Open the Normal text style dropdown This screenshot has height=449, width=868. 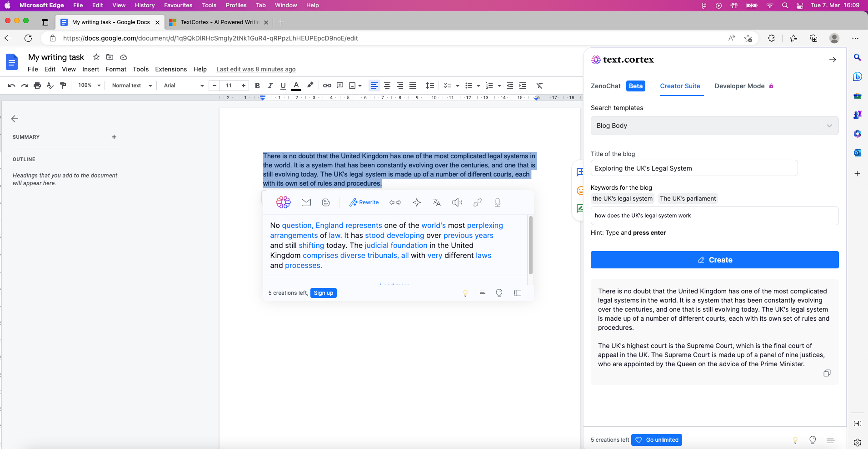click(132, 86)
